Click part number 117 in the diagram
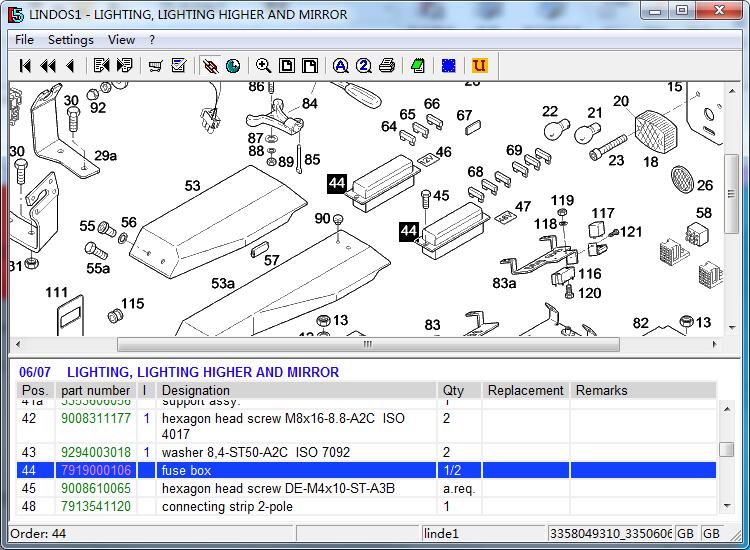The width and height of the screenshot is (750, 550). 603,213
